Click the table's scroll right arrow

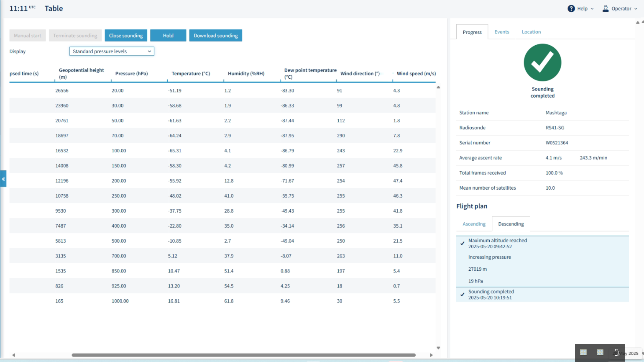tap(431, 355)
